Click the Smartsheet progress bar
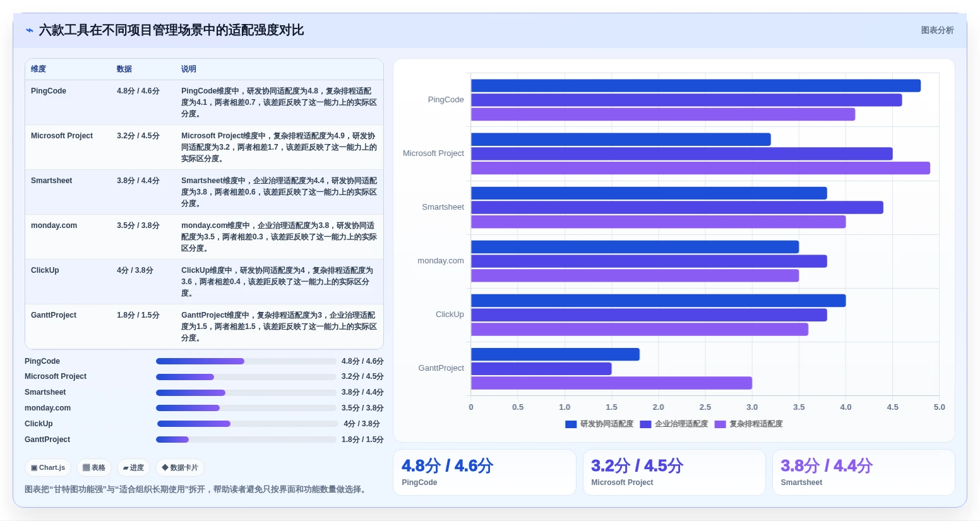980x521 pixels. pos(246,392)
